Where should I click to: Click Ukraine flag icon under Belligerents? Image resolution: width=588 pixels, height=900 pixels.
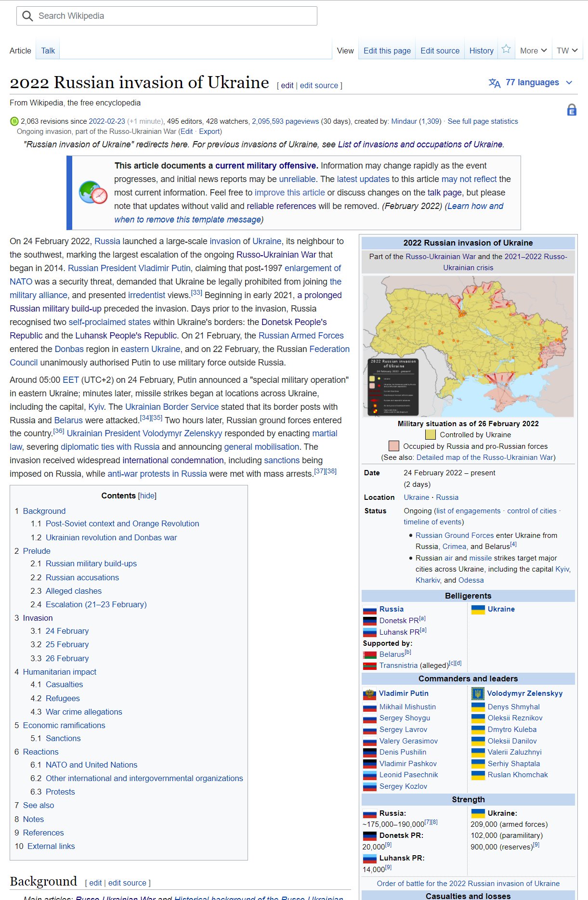pos(478,610)
